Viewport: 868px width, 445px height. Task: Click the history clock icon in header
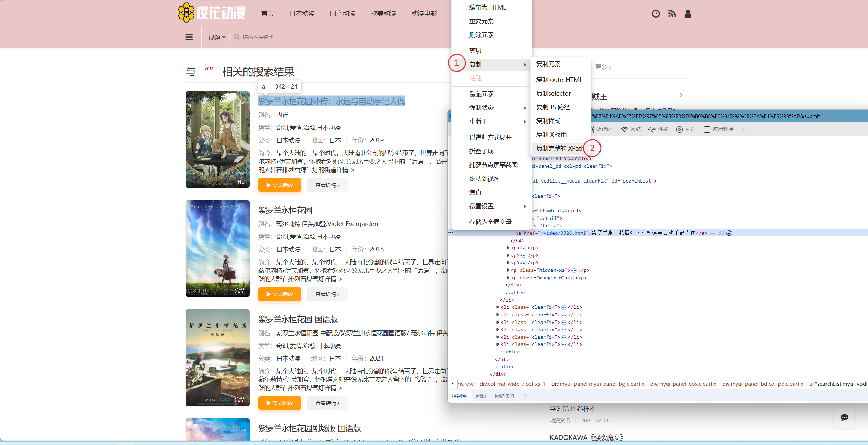coord(656,14)
